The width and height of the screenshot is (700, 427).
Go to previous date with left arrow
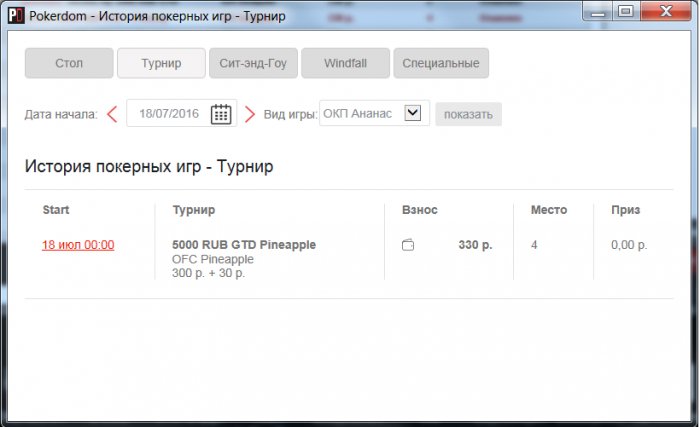point(112,114)
